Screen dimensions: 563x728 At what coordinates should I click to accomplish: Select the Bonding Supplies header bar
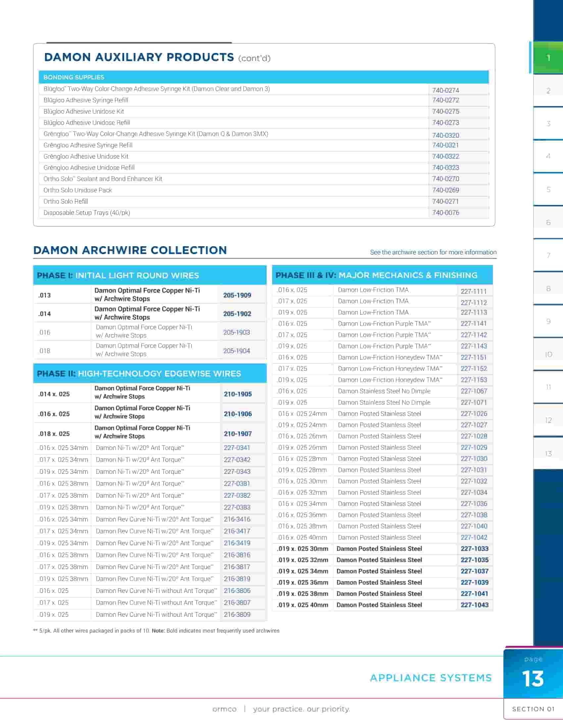(x=264, y=77)
